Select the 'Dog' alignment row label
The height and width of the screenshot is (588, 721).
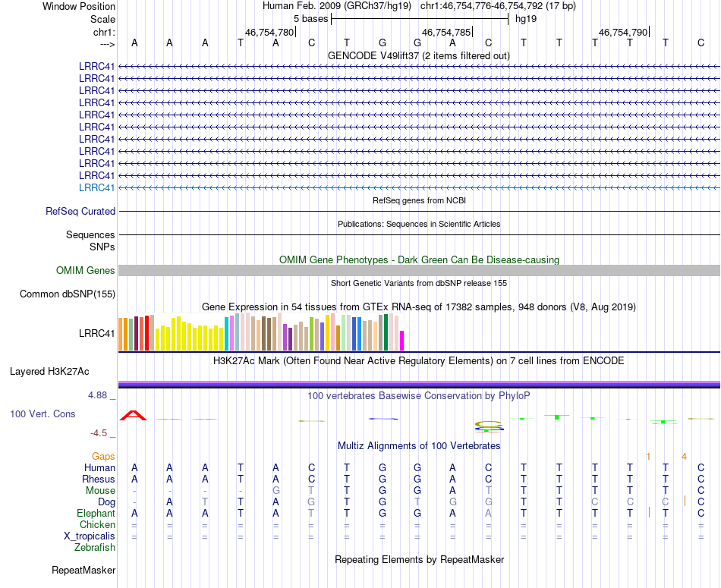[x=106, y=502]
